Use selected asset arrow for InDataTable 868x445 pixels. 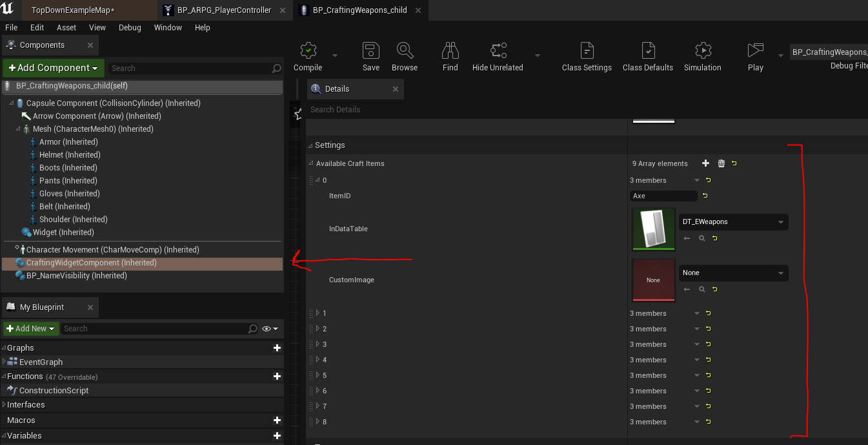[687, 238]
